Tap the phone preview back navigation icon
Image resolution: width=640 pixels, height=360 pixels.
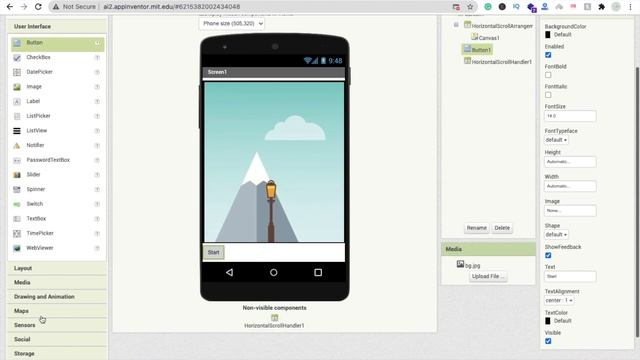click(229, 272)
